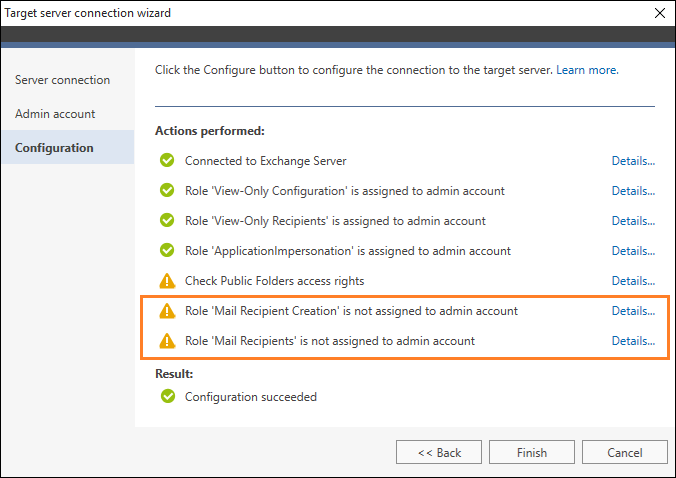Screen dimensions: 676x478
Task: Click green check icon for View-Only Recipients role
Action: (167, 220)
